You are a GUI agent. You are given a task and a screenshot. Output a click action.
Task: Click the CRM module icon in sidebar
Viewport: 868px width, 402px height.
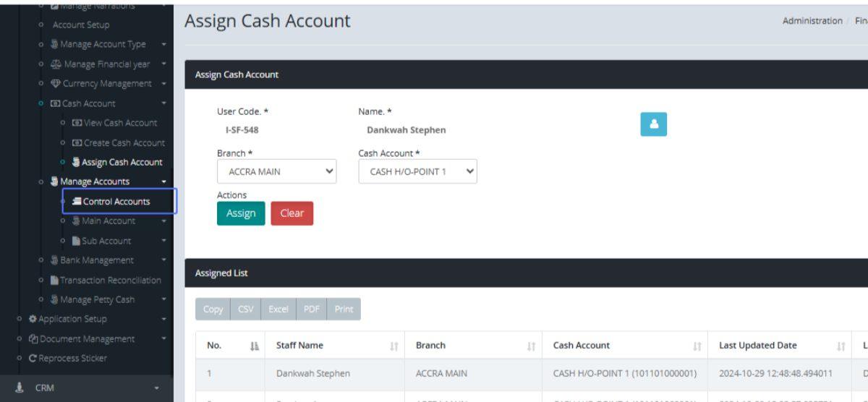pos(20,388)
